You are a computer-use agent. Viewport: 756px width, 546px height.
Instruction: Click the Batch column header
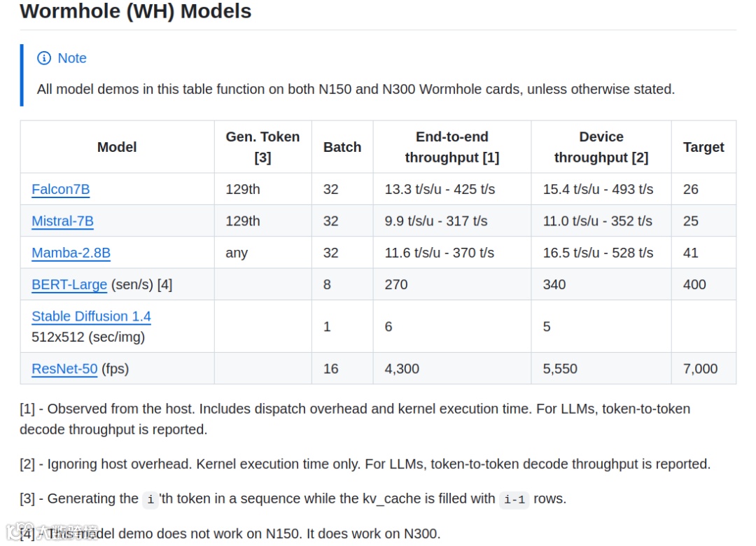coord(342,147)
